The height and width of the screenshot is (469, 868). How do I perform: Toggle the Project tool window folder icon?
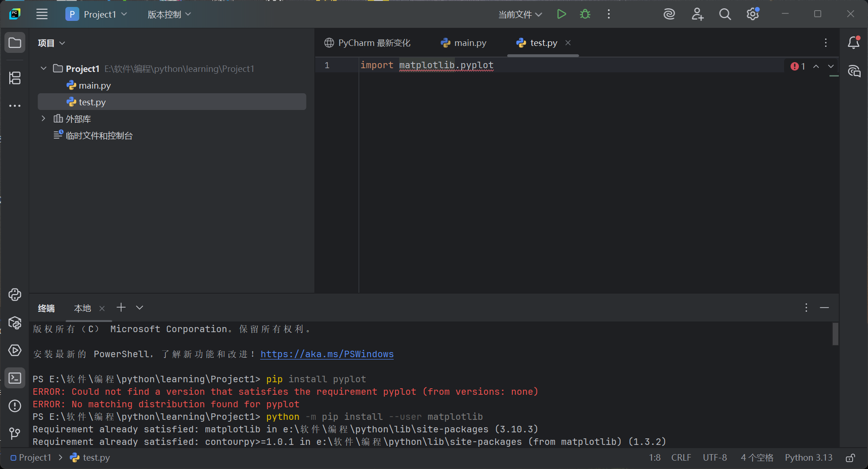coord(15,43)
